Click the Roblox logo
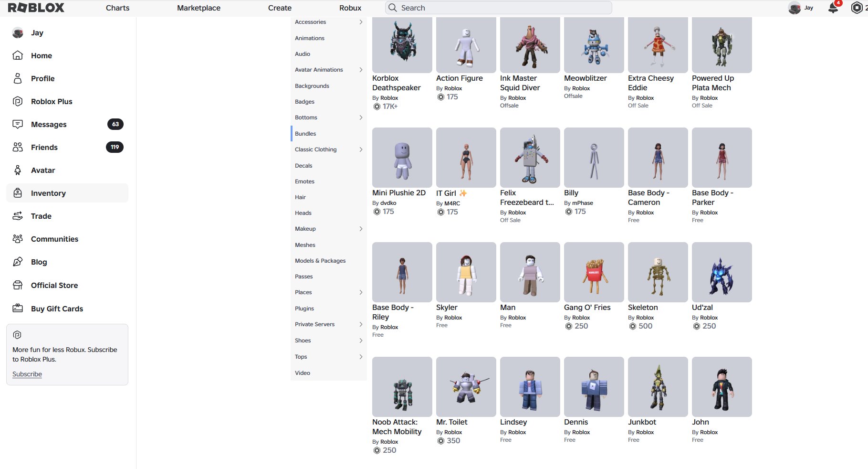 tap(36, 8)
